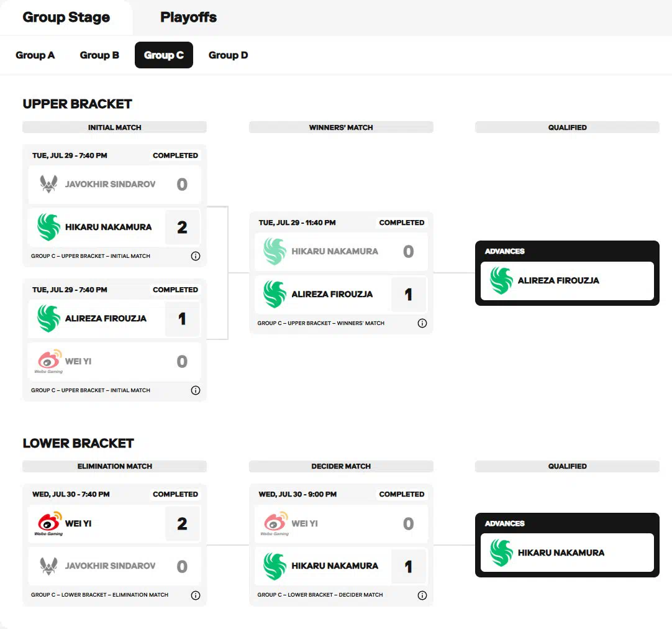Select Javokhir Sindarov in Elimination Match
This screenshot has height=629, width=672.
coord(110,566)
